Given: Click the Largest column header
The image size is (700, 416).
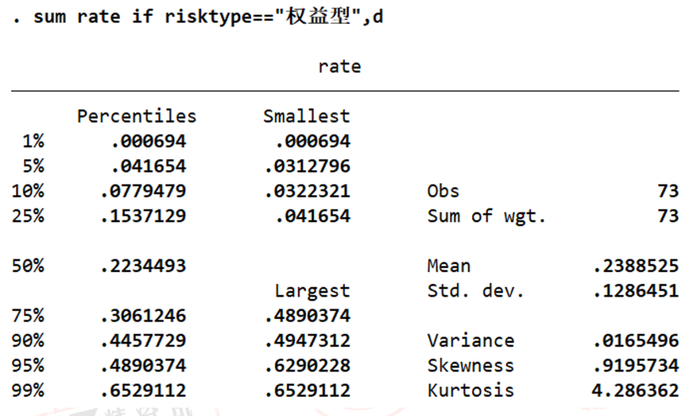Looking at the screenshot, I should 312,291.
